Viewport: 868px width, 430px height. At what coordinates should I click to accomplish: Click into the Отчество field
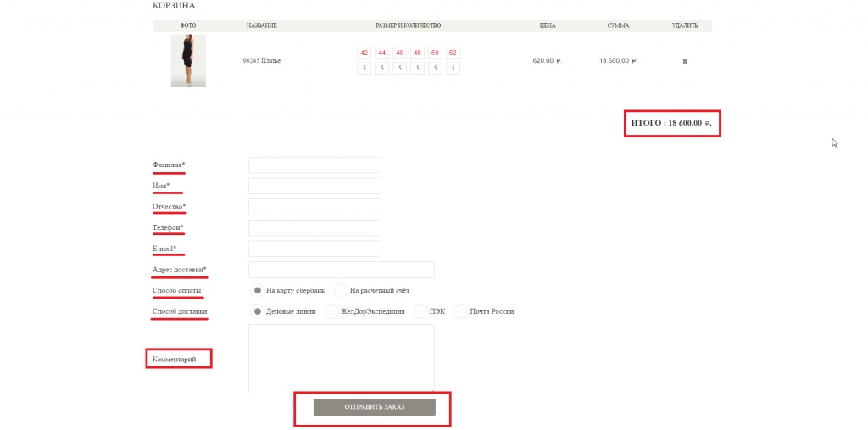click(x=314, y=207)
